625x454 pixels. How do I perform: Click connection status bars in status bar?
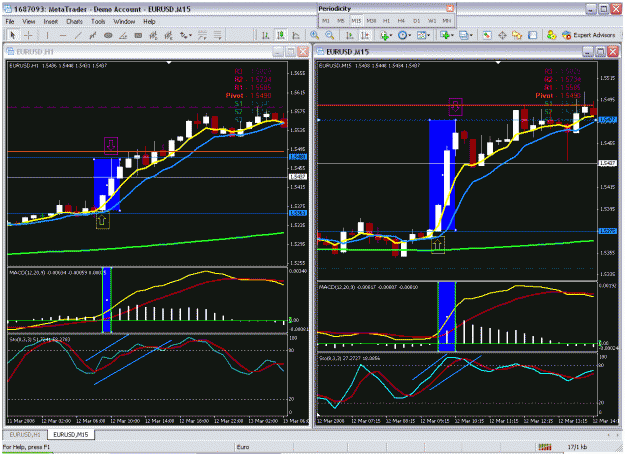544,447
